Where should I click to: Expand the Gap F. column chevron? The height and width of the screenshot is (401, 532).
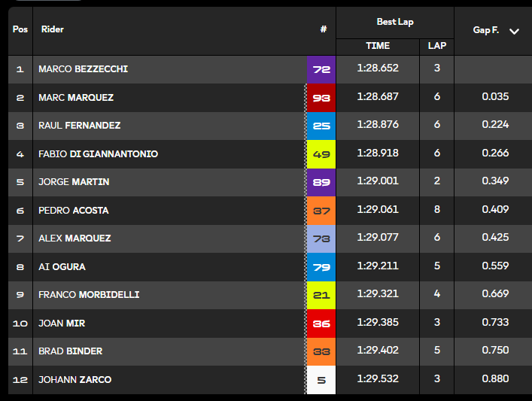(x=514, y=32)
